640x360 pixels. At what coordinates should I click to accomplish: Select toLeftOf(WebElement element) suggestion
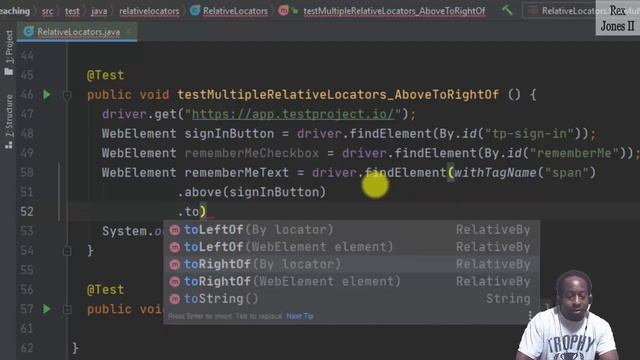(x=351, y=247)
